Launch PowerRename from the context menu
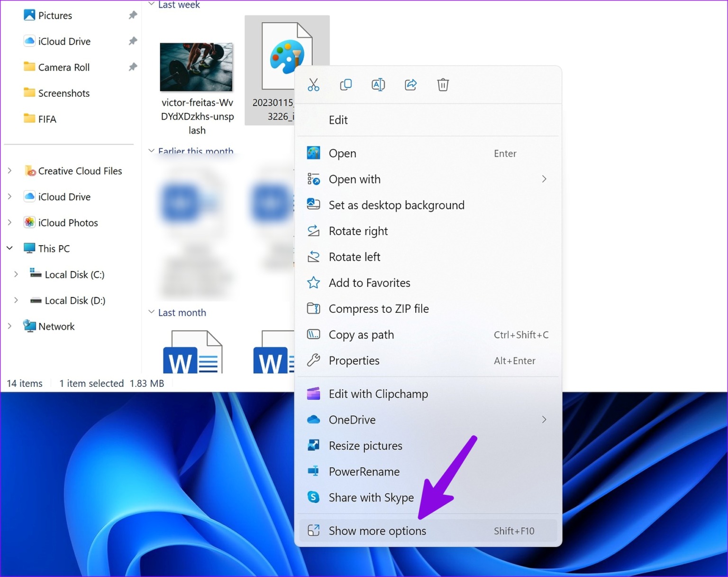The height and width of the screenshot is (577, 728). pyautogui.click(x=364, y=471)
